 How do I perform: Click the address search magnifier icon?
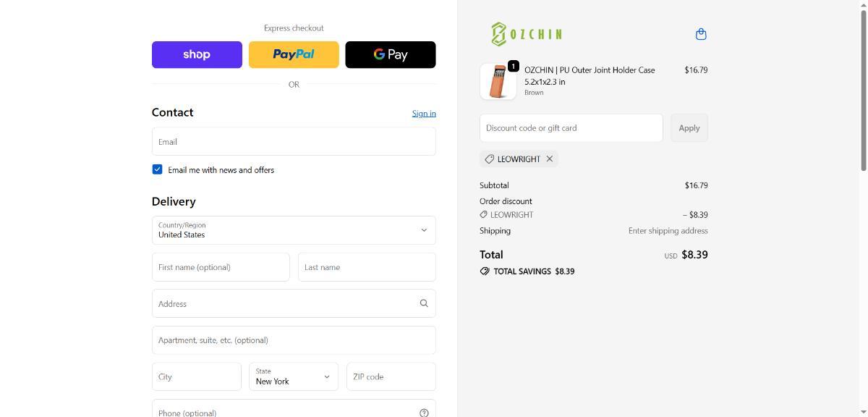(424, 303)
